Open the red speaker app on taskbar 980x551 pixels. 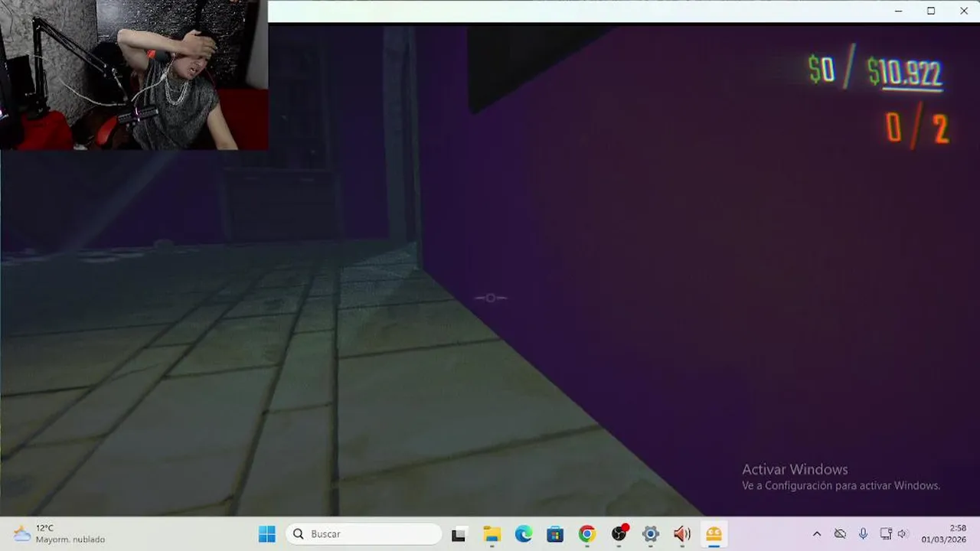pyautogui.click(x=682, y=534)
